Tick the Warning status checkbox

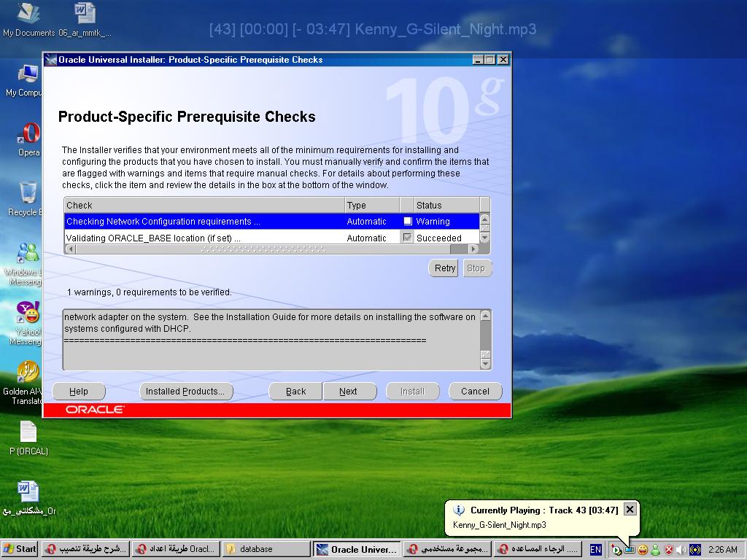coord(408,221)
